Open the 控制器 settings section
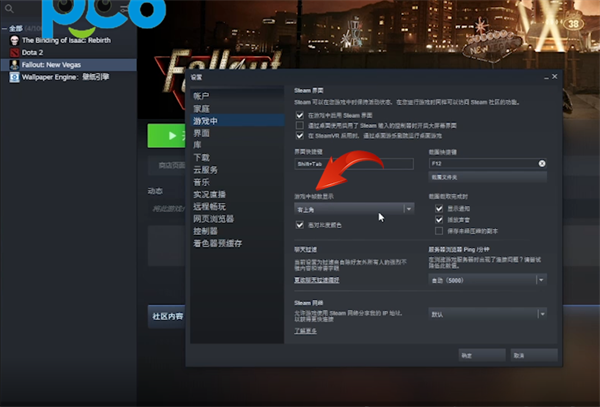The image size is (600, 407). click(205, 231)
